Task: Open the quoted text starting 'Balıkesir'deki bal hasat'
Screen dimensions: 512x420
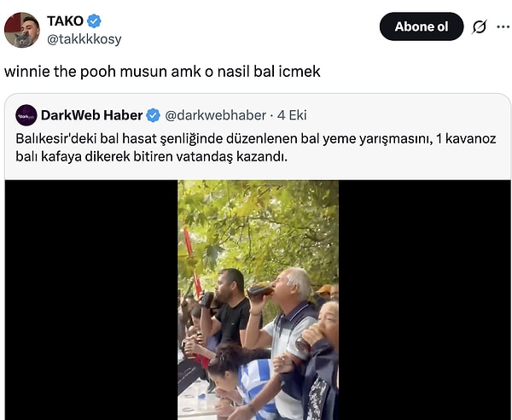Action: [256, 148]
